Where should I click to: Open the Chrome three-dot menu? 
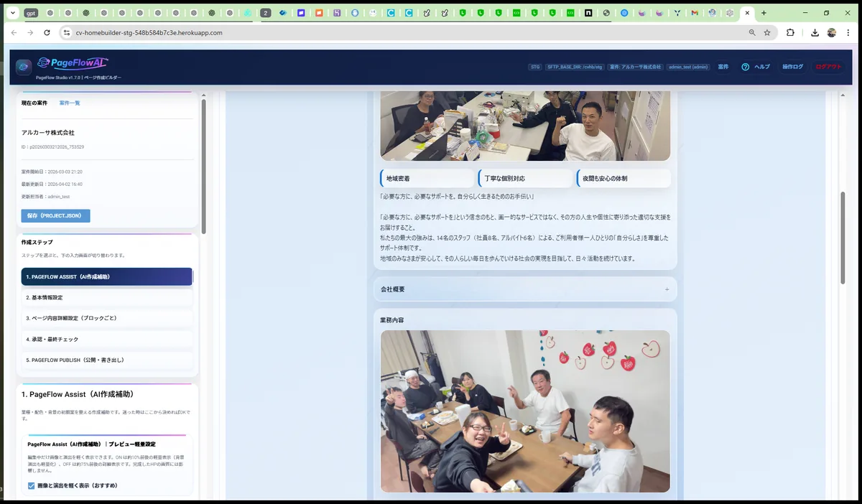pyautogui.click(x=848, y=32)
